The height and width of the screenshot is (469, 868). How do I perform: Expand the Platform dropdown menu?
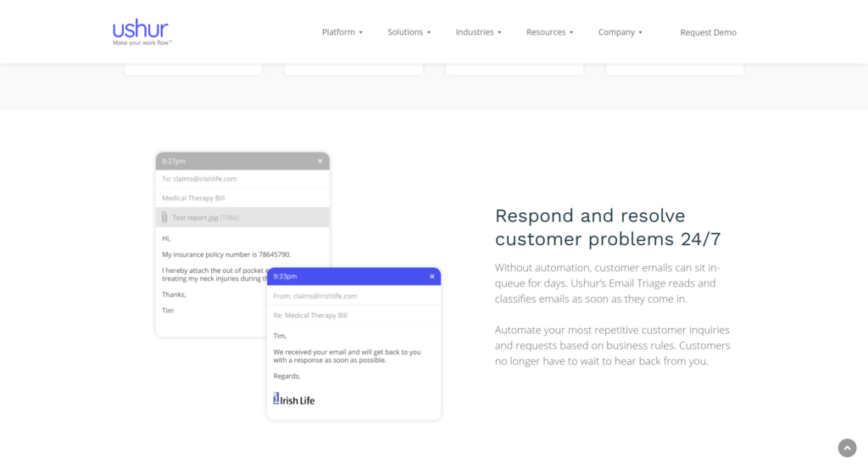(342, 32)
